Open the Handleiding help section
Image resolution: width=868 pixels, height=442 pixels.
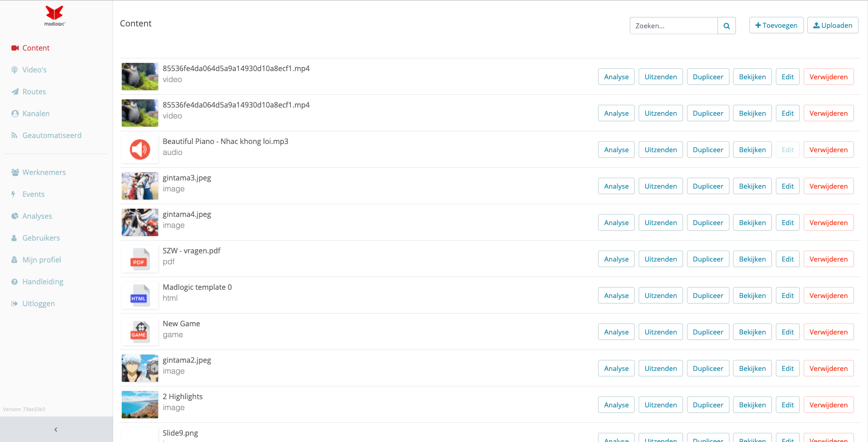(42, 282)
